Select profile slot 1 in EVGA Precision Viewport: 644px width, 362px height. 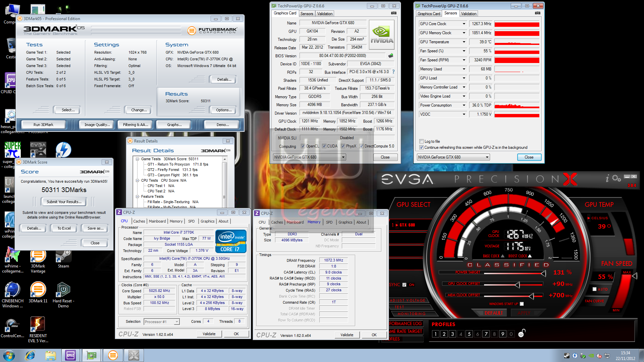pyautogui.click(x=435, y=334)
